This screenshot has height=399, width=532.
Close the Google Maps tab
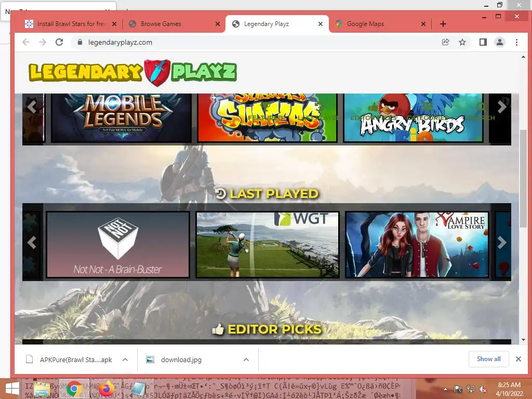(423, 24)
